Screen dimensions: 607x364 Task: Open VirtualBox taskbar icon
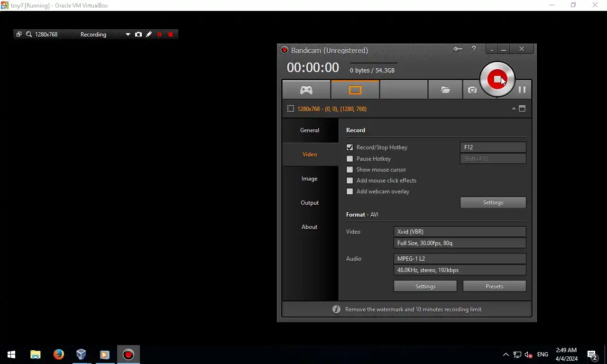click(82, 355)
